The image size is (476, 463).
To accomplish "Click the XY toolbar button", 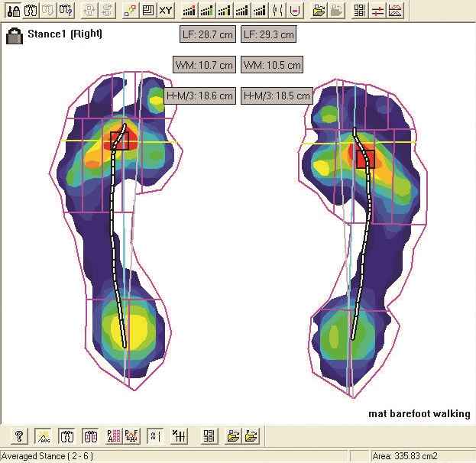I will (165, 11).
